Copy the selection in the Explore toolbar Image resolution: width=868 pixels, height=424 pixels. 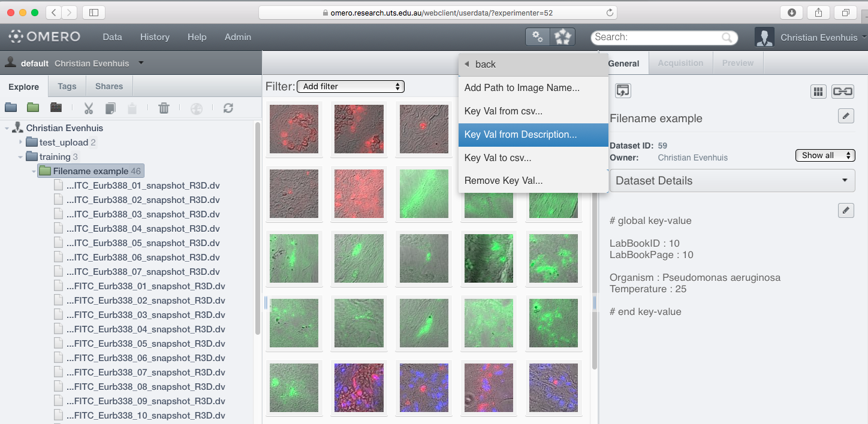[x=110, y=108]
